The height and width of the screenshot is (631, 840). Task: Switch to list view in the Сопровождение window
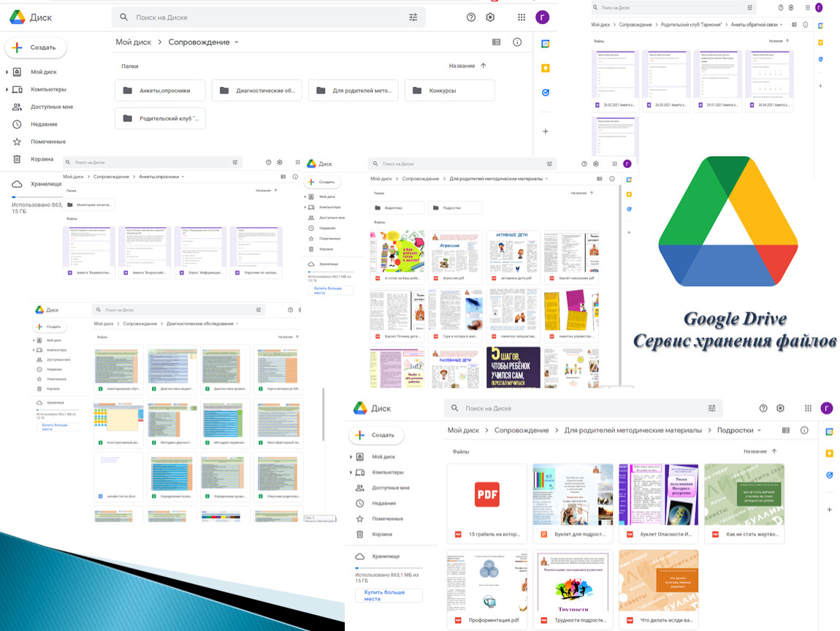tap(496, 42)
